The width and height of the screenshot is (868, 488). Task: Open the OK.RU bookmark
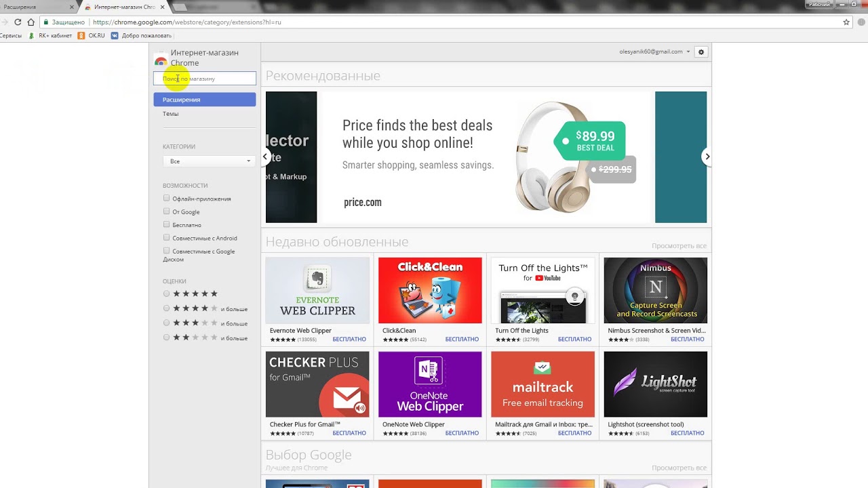tap(92, 35)
